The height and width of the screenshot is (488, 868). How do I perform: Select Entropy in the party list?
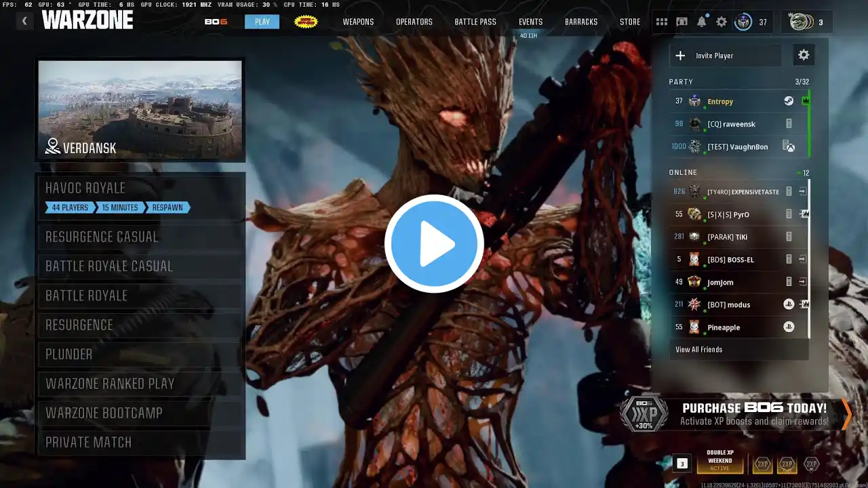(738, 101)
